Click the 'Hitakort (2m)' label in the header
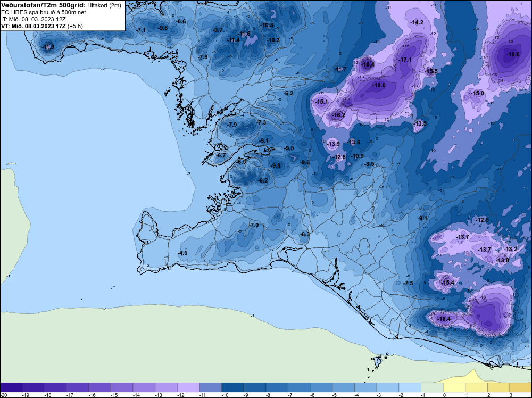This screenshot has width=532, height=398. click(x=104, y=5)
